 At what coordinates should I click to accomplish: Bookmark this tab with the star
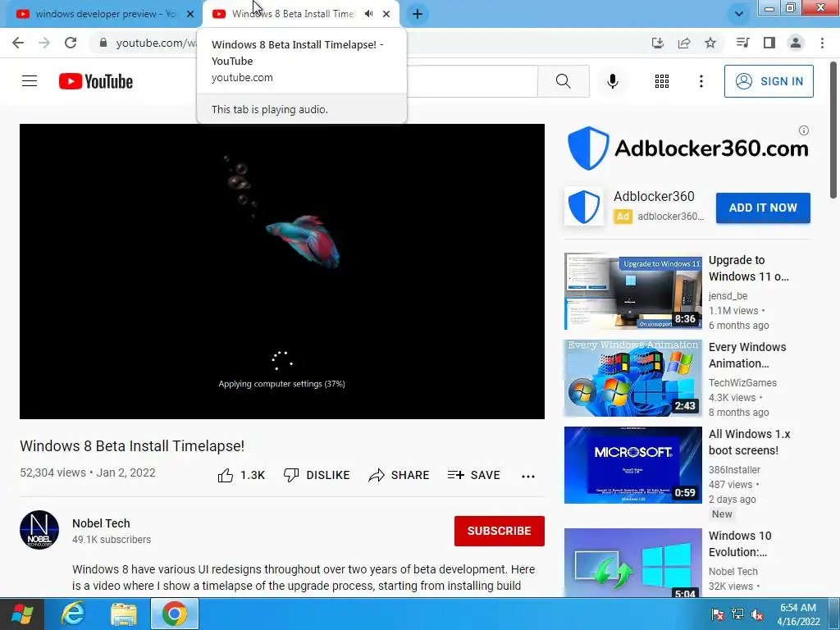pos(710,43)
